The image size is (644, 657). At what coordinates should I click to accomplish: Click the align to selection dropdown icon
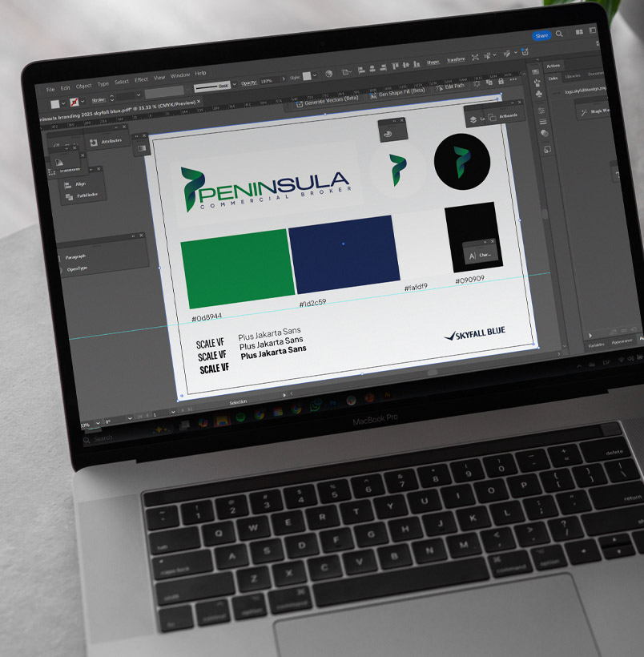point(346,72)
